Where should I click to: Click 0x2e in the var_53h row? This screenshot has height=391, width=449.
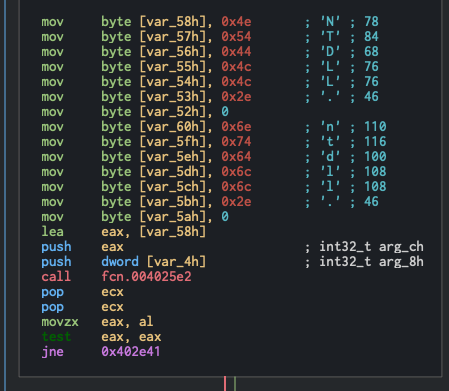pos(236,97)
